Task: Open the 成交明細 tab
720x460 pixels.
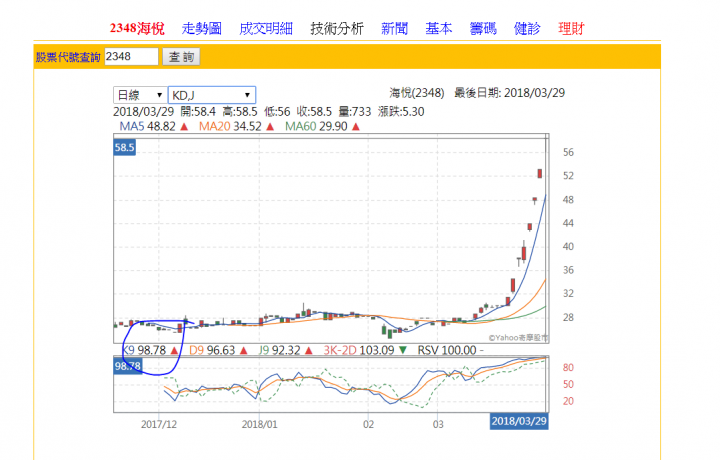Action: 266,28
